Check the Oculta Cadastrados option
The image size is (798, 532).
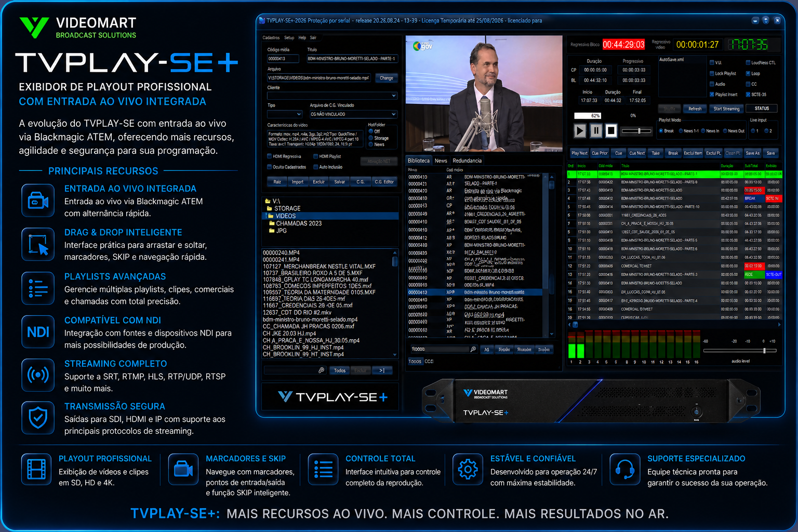269,167
